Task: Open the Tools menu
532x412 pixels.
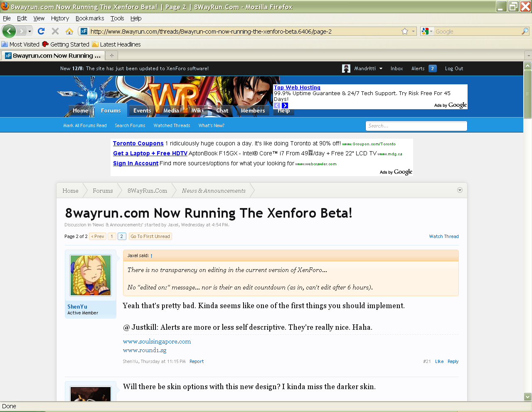Action: click(x=117, y=18)
